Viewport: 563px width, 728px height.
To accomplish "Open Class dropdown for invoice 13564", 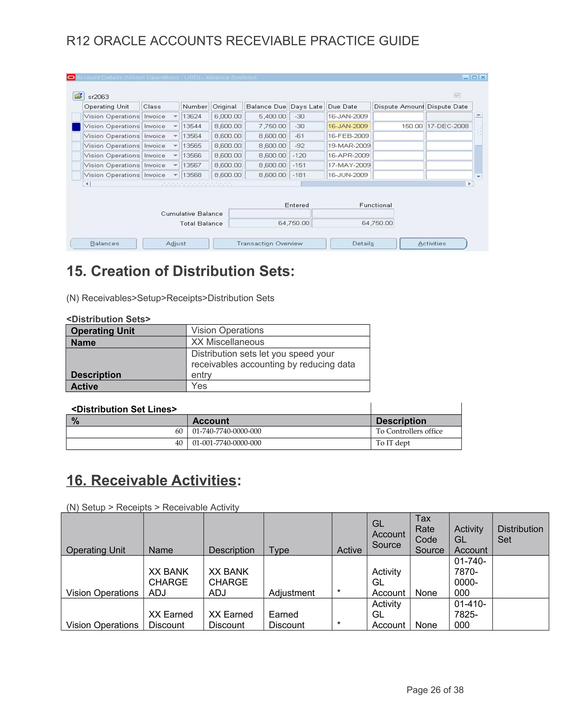I will pos(175,136).
